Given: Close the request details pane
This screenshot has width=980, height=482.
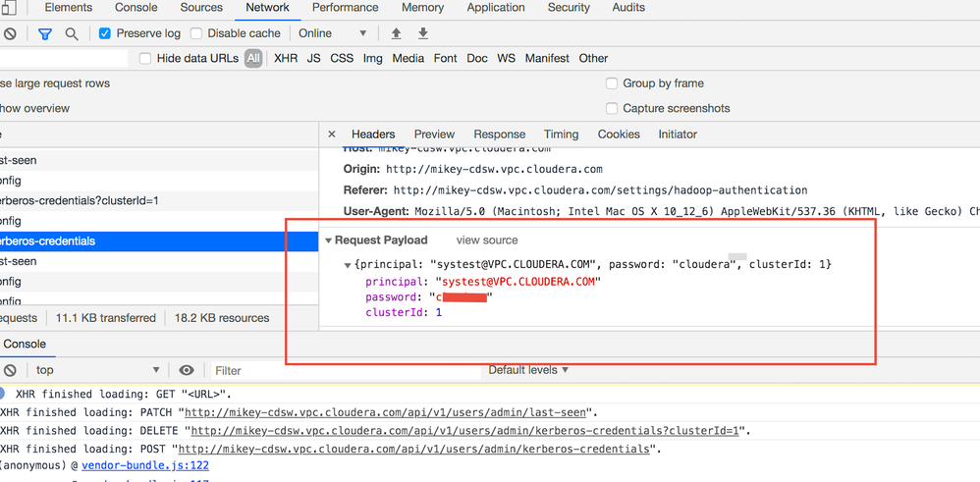Looking at the screenshot, I should (x=331, y=134).
